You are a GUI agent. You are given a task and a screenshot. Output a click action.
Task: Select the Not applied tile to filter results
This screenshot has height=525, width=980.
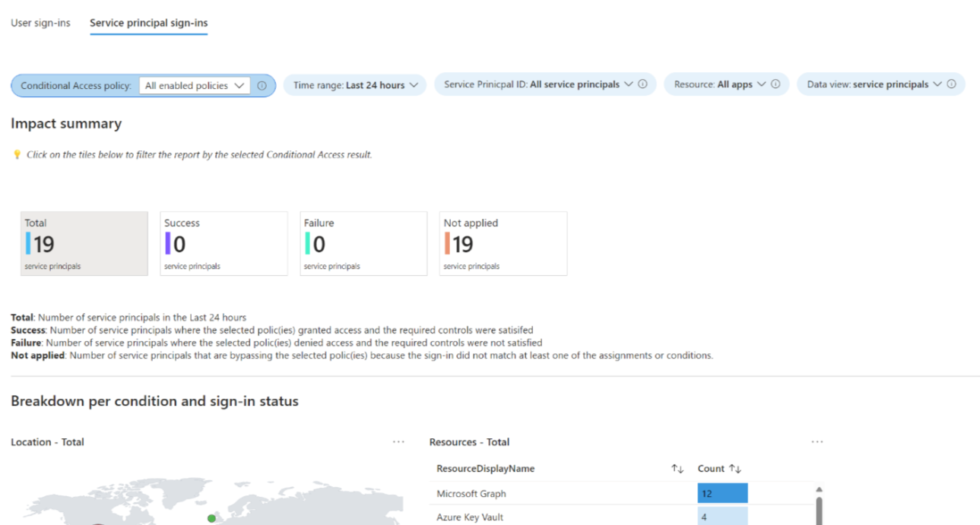[503, 243]
